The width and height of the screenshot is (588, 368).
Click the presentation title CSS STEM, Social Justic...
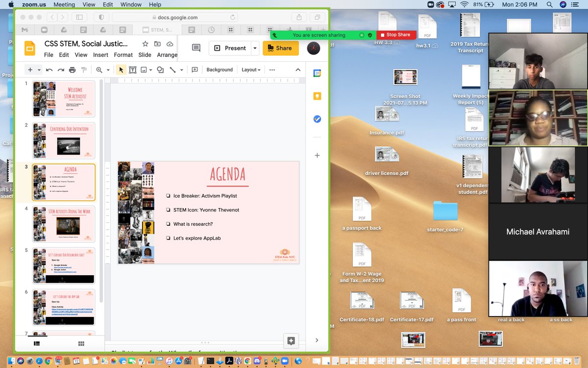pyautogui.click(x=86, y=44)
